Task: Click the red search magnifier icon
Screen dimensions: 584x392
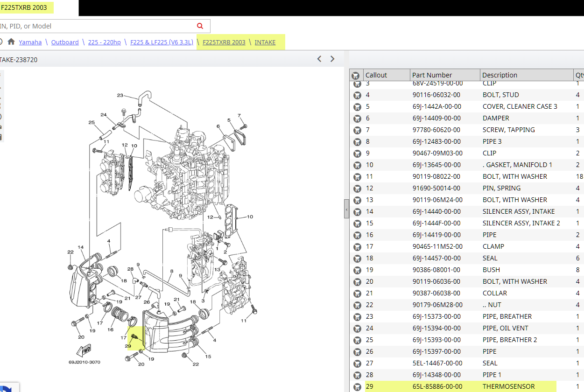Action: [x=200, y=26]
